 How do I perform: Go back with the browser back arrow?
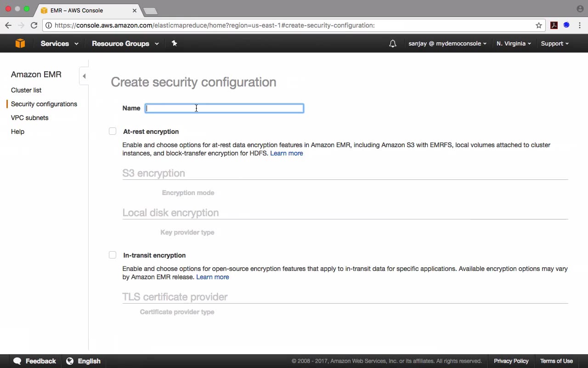click(x=8, y=25)
